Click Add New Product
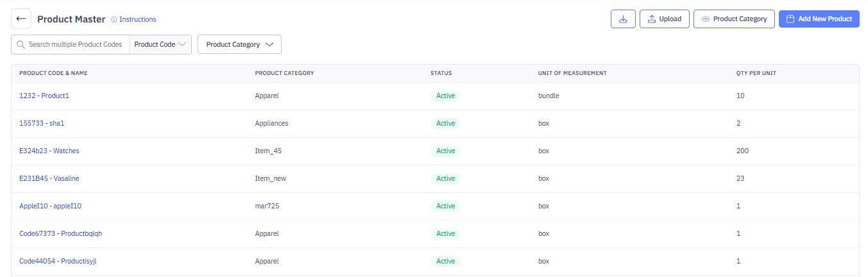Image resolution: width=868 pixels, height=277 pixels. pyautogui.click(x=819, y=19)
